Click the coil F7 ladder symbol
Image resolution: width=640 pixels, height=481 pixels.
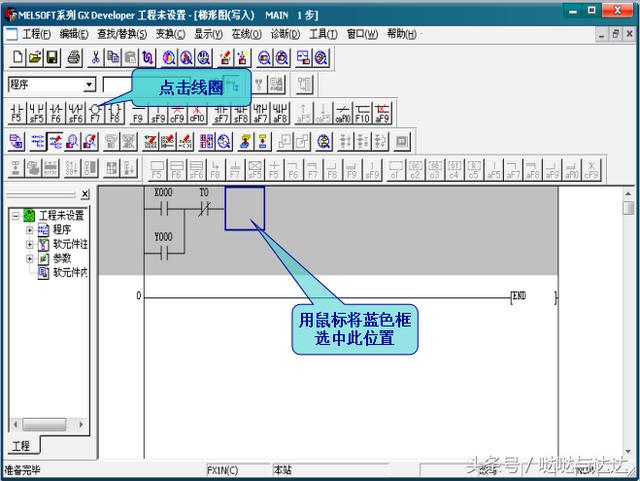coord(95,113)
